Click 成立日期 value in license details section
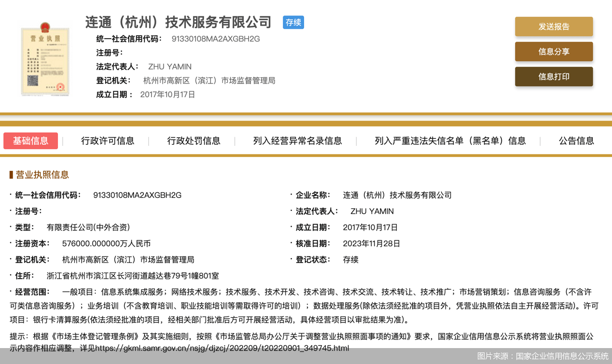Image resolution: width=612 pixels, height=364 pixels. click(x=370, y=227)
